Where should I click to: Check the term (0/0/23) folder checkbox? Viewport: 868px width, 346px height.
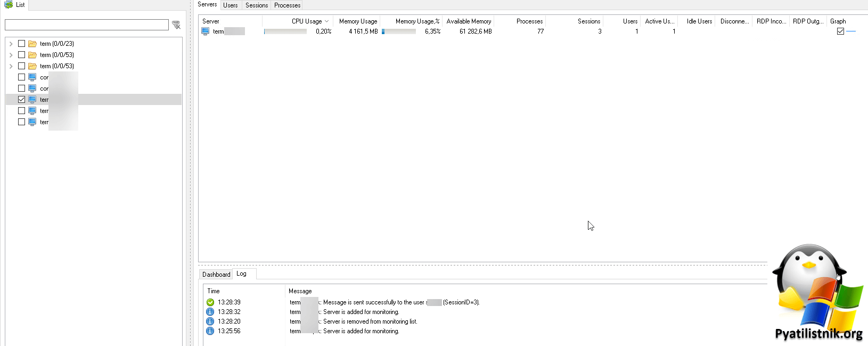[21, 44]
